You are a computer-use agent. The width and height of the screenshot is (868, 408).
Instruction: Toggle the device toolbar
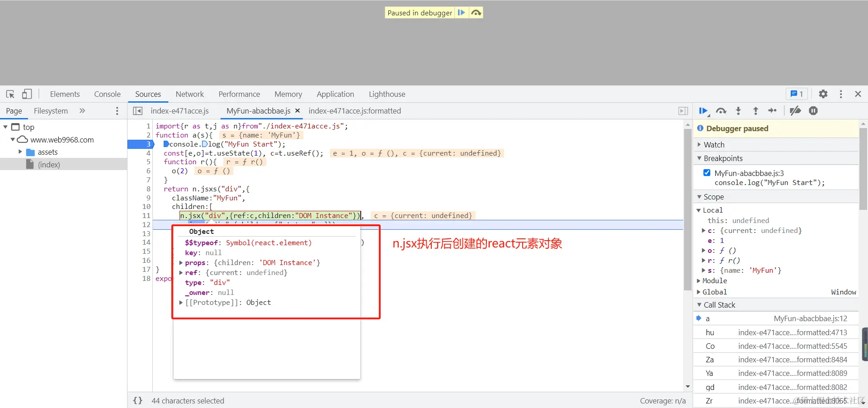click(x=27, y=94)
